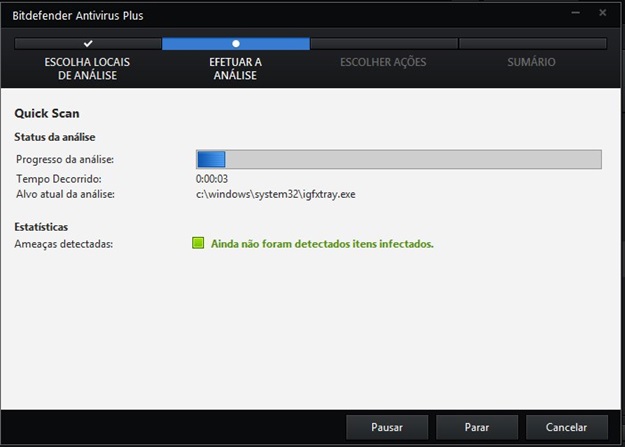Click the Tempo Decorrido label

point(59,179)
